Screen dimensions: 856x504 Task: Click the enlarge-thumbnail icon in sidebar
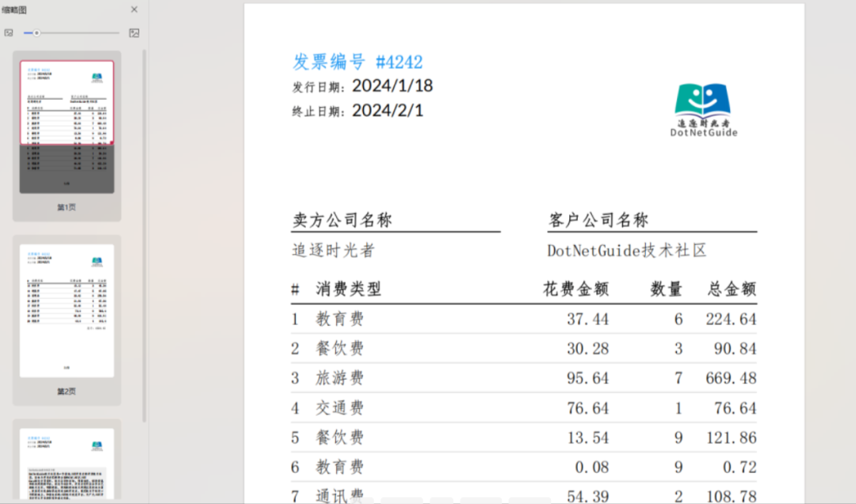pyautogui.click(x=134, y=32)
